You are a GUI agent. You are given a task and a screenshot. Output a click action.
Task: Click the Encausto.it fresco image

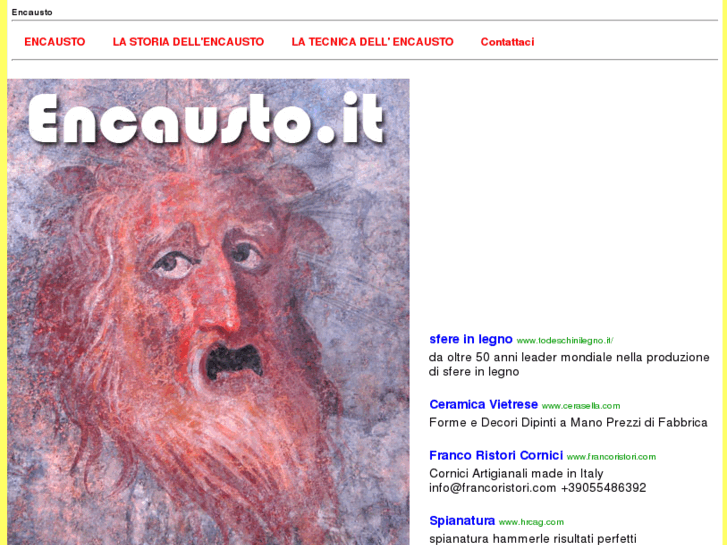pos(208,312)
